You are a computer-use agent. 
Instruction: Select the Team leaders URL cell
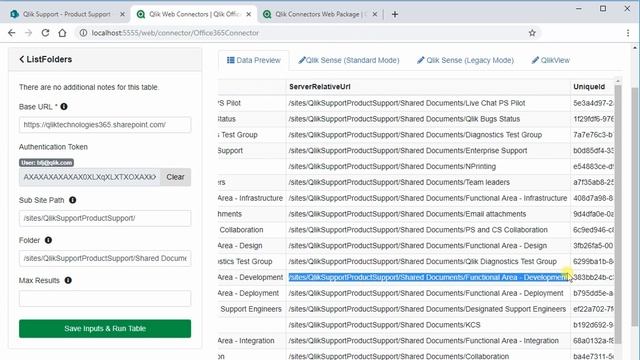point(428,182)
